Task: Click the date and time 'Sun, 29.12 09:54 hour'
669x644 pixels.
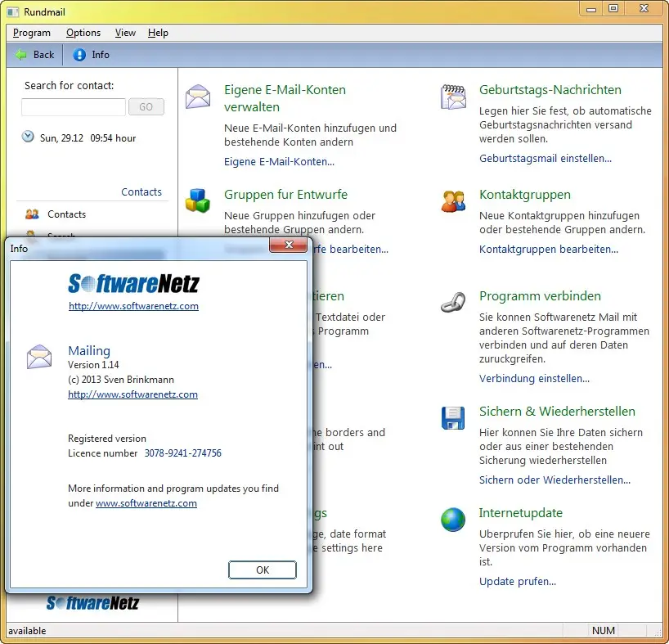Action: click(x=88, y=138)
